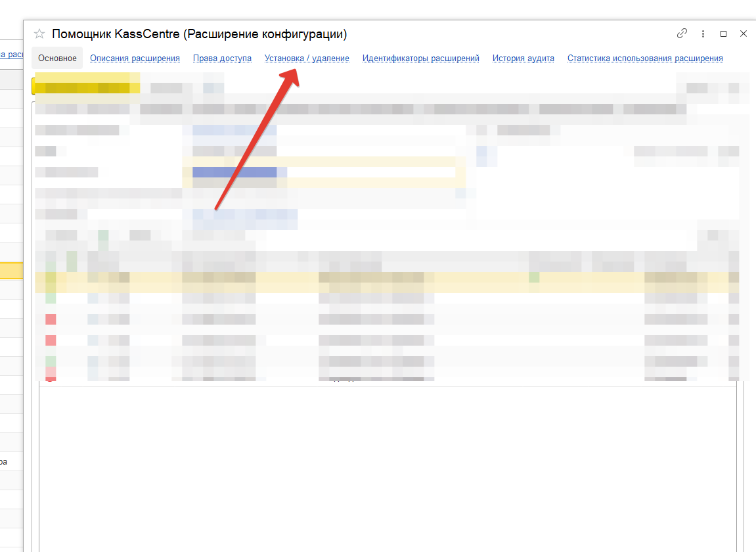This screenshot has width=756, height=552.
Task: Click the first red status marker in the table
Action: click(51, 319)
